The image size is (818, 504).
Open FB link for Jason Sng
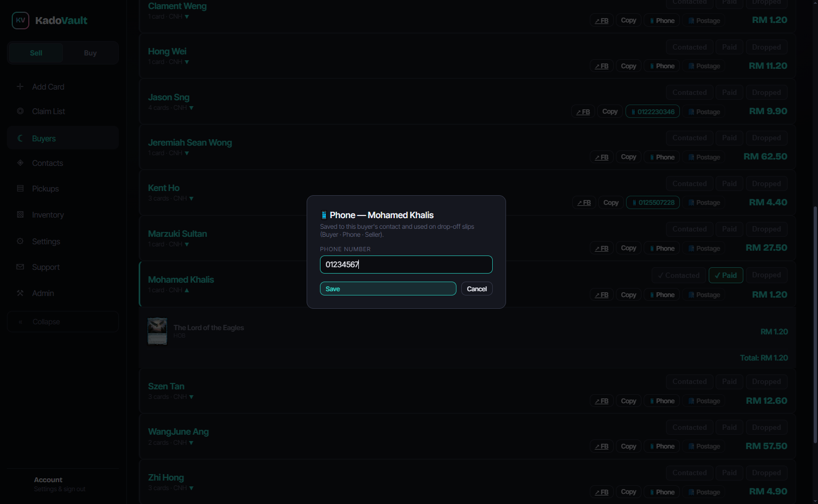583,111
